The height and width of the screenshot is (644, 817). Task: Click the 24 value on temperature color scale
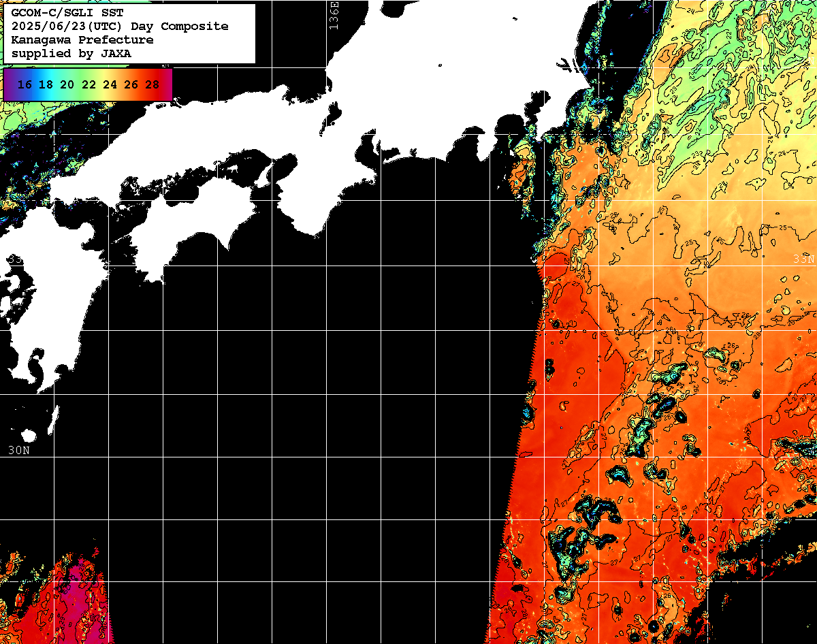(x=110, y=84)
